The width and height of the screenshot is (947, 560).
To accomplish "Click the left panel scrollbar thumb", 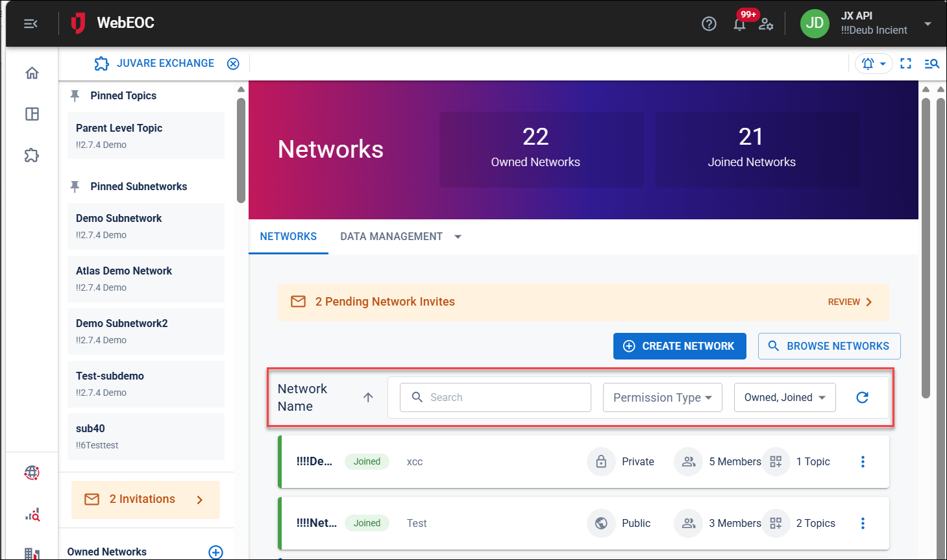I will (x=241, y=151).
